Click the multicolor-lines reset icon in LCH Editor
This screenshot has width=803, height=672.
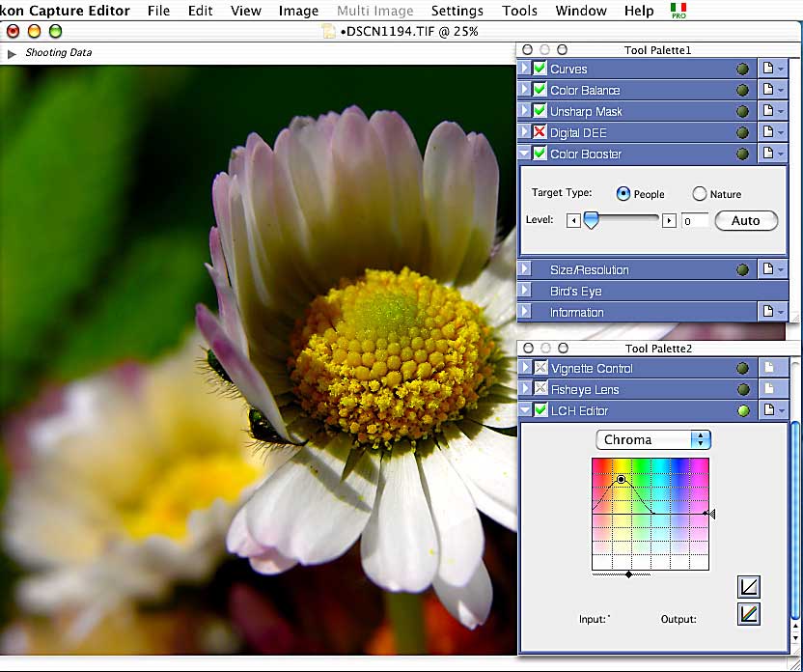coord(748,614)
